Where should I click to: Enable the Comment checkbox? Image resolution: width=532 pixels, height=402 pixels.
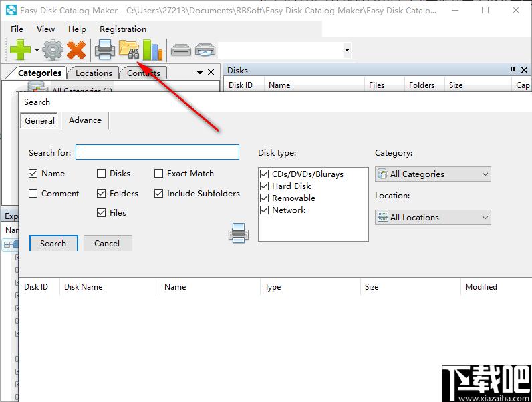[x=33, y=194]
